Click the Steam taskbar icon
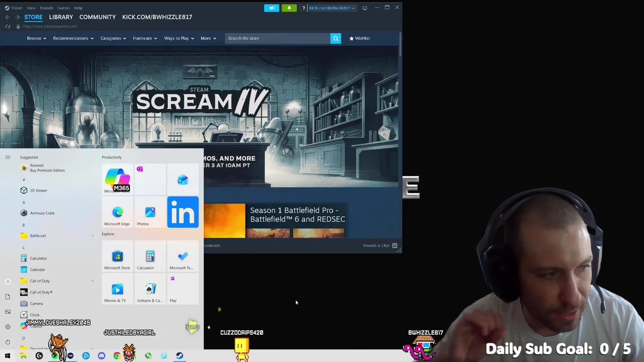This screenshot has width=644, height=362. click(x=179, y=356)
